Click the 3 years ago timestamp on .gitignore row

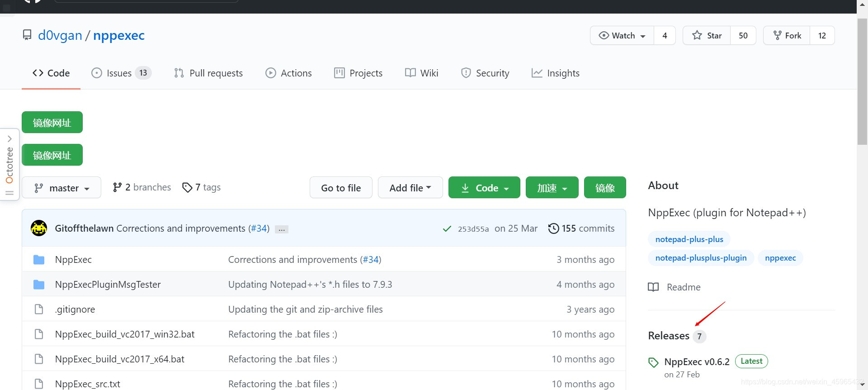(590, 309)
